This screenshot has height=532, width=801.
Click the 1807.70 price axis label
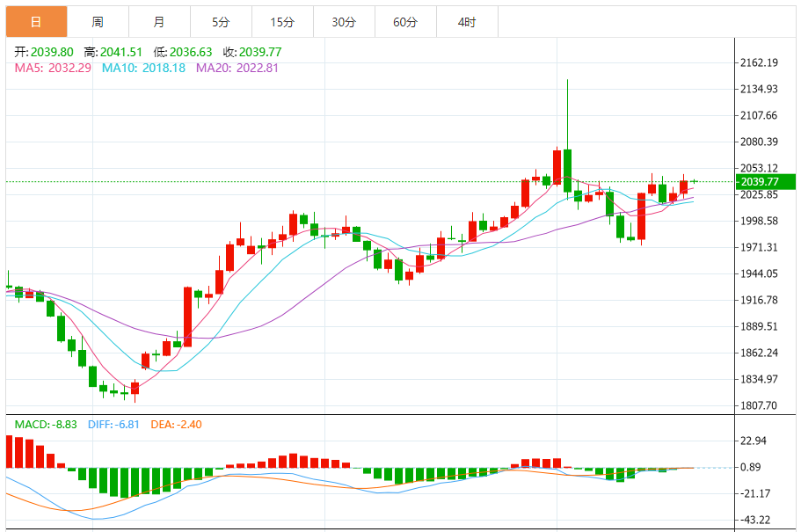click(x=759, y=405)
